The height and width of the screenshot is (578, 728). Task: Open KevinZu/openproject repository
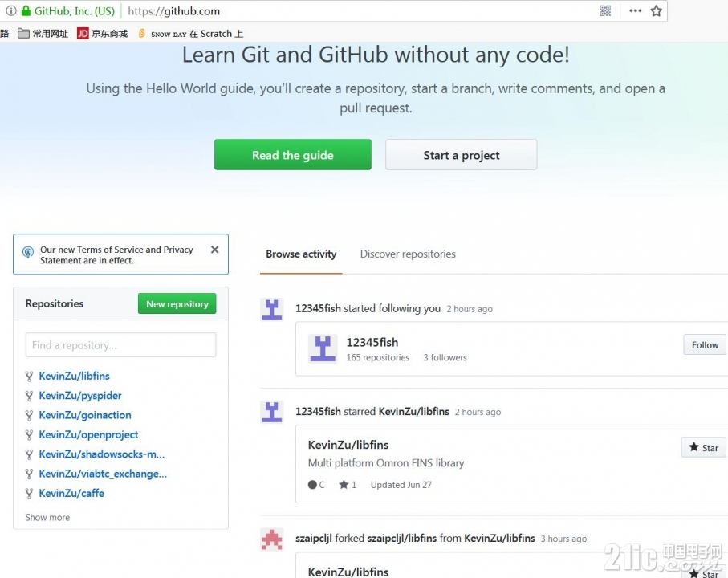[88, 434]
